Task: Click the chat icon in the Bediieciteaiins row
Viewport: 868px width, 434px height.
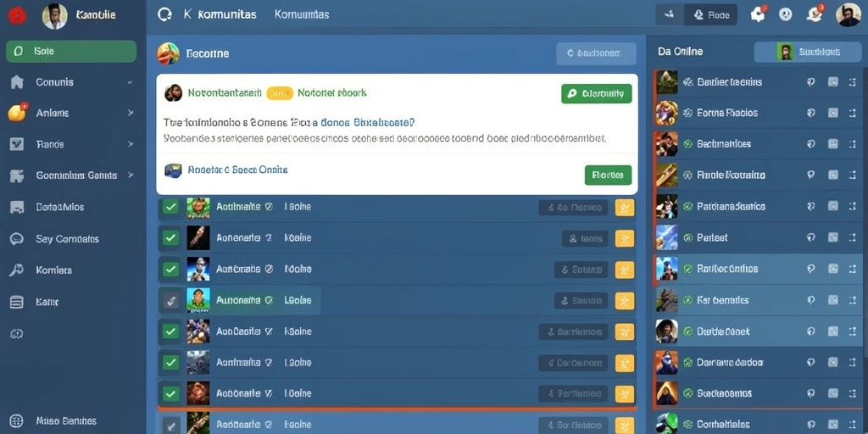Action: coord(811,82)
